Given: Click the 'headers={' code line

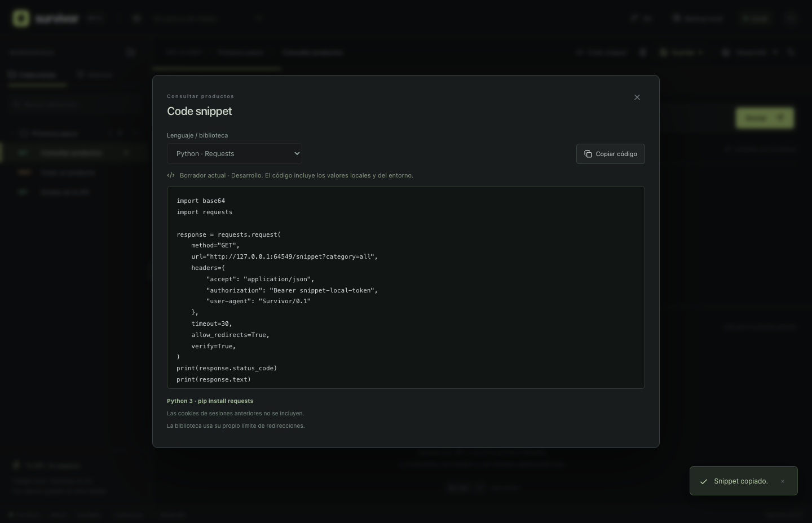Looking at the screenshot, I should pos(208,268).
